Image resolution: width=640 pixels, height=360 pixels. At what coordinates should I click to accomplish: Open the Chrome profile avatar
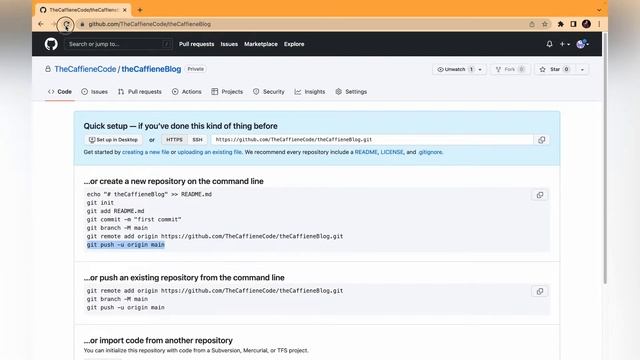[587, 24]
